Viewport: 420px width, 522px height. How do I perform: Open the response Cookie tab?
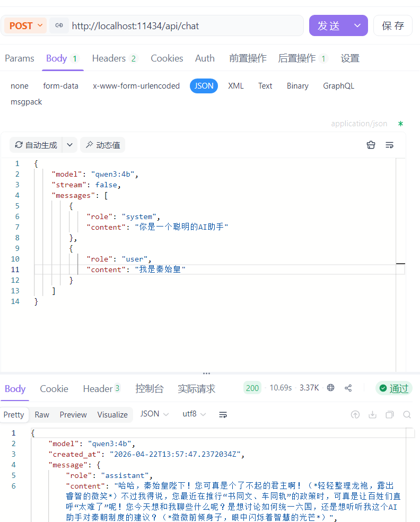[x=54, y=388]
